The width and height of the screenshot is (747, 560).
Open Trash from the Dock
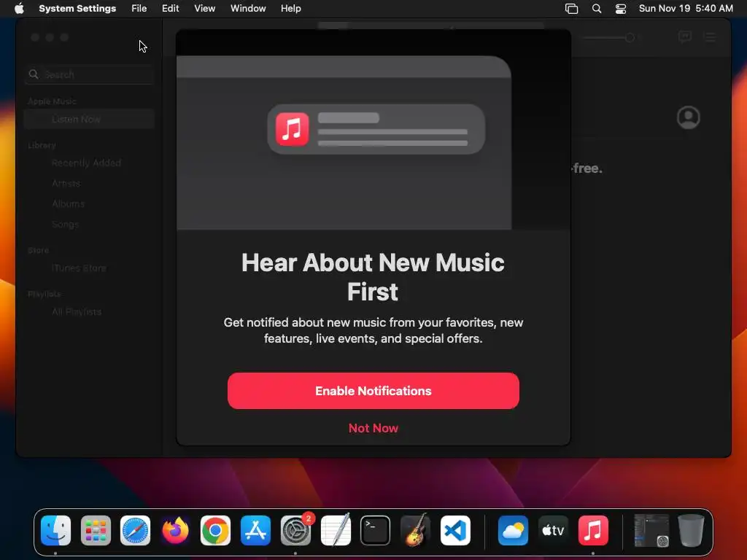coord(691,531)
